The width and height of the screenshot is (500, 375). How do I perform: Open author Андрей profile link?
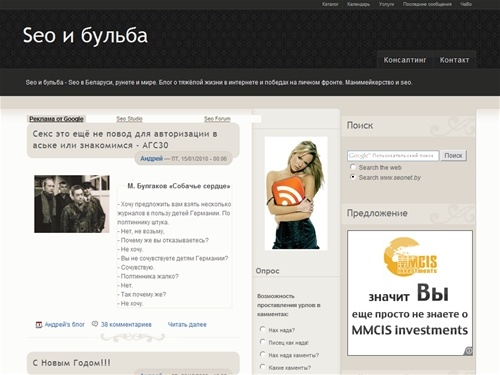click(151, 159)
